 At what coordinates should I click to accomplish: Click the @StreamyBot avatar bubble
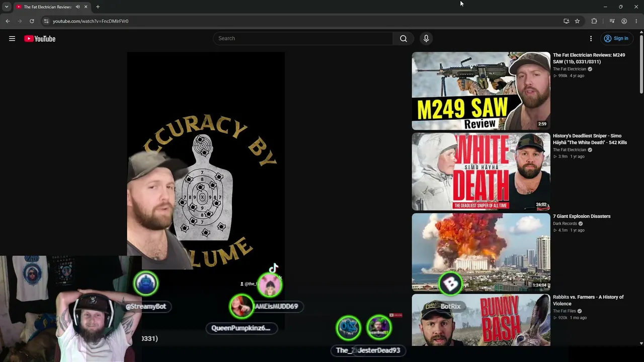(x=146, y=283)
